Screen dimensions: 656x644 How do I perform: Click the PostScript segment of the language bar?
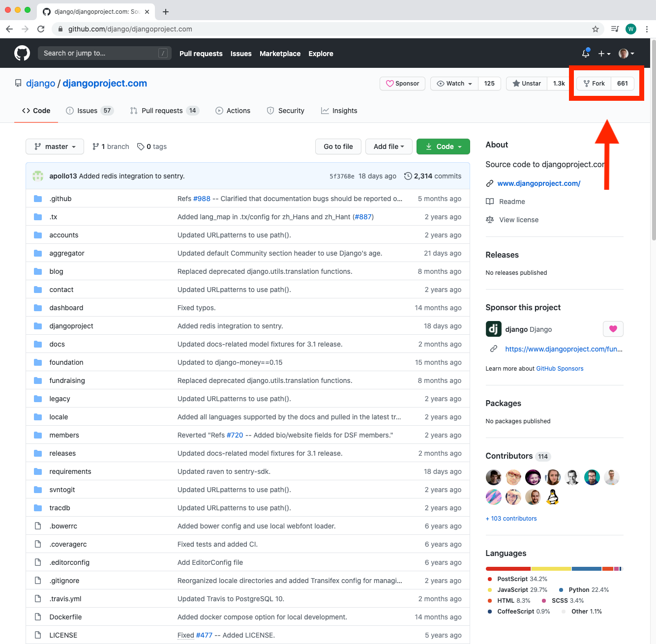point(508,569)
